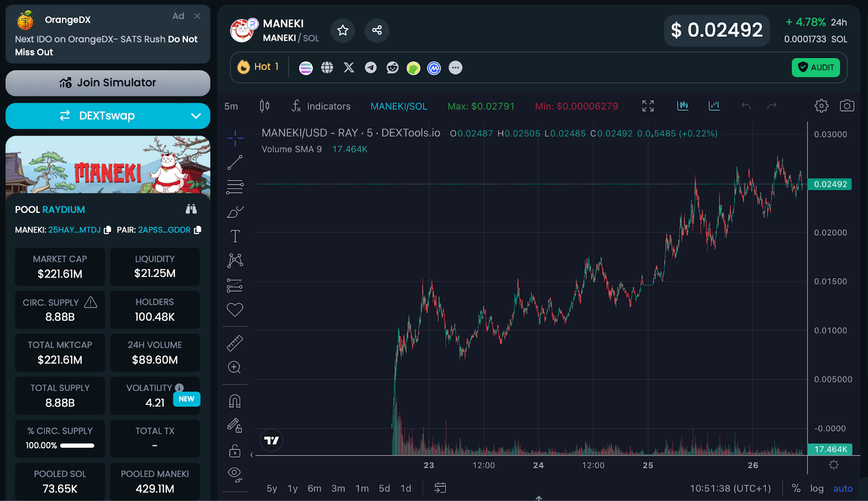Select the brush drawing tool
The image size is (868, 501).
click(235, 211)
